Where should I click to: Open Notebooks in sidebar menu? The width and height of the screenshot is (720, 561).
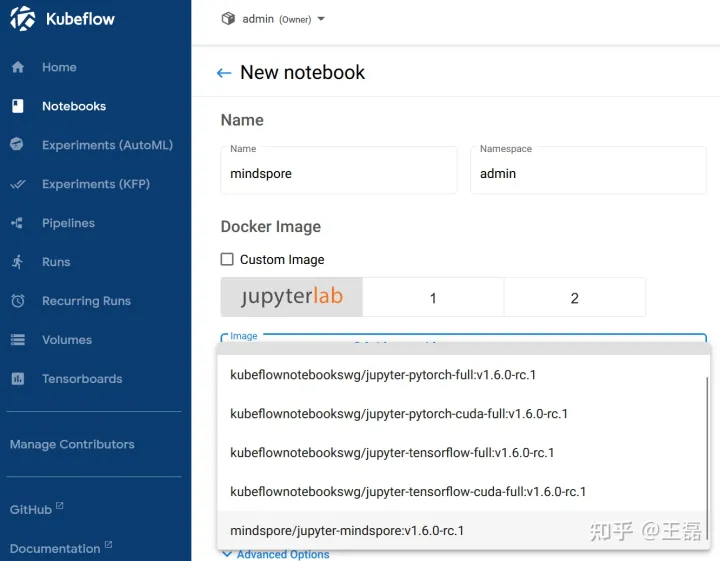[x=74, y=106]
